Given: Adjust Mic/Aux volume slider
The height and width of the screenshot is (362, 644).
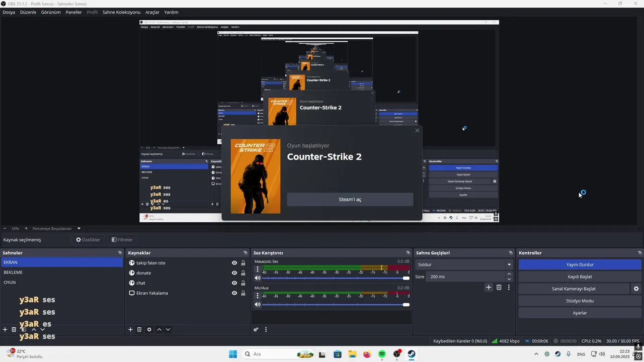Looking at the screenshot, I should click(336, 305).
